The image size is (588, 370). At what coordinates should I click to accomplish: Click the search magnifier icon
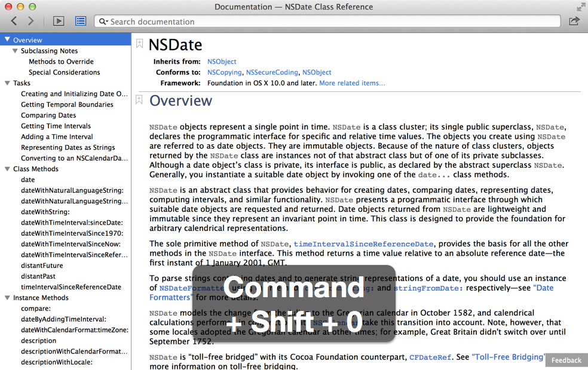coord(103,21)
